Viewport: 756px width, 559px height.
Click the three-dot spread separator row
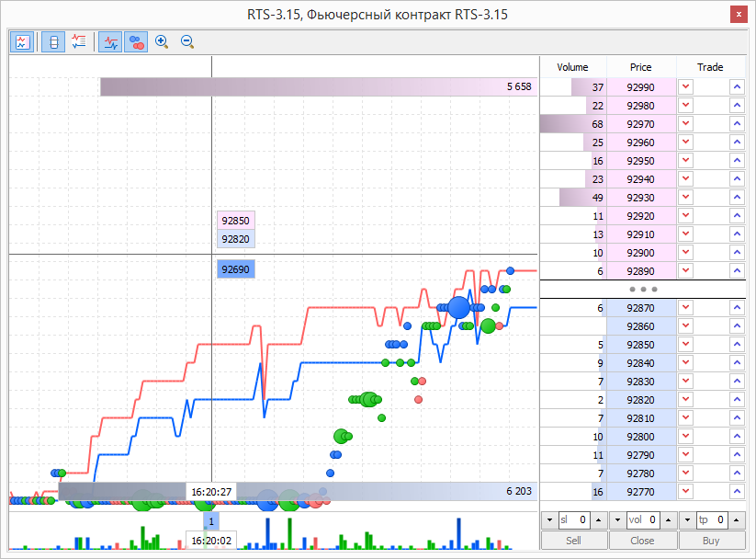(x=643, y=290)
